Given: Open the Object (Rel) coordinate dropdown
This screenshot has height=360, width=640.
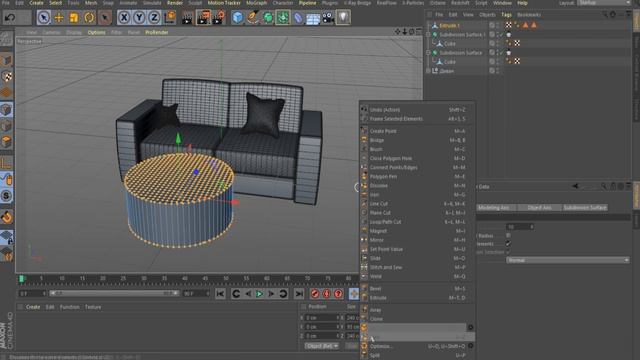Looking at the screenshot, I should 322,346.
